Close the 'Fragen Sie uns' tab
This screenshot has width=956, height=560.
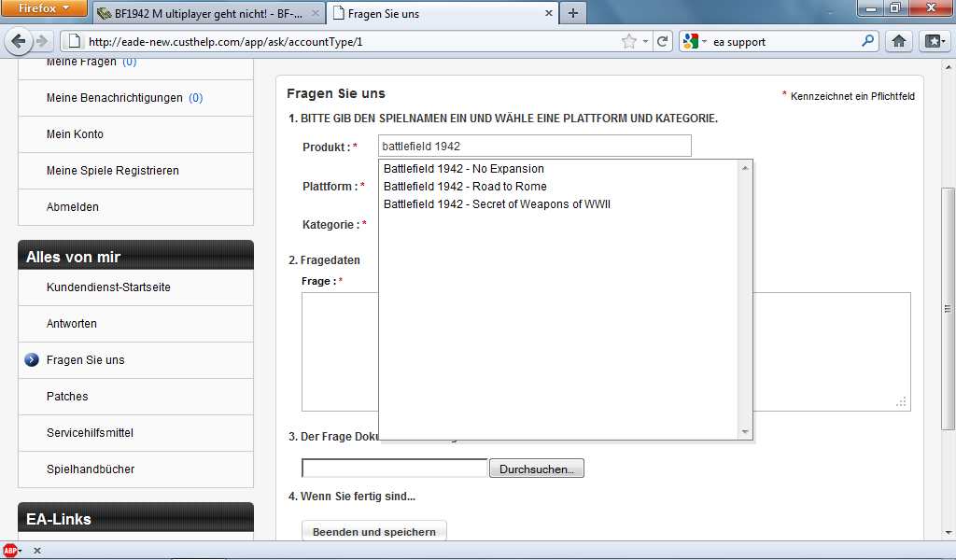click(x=549, y=13)
